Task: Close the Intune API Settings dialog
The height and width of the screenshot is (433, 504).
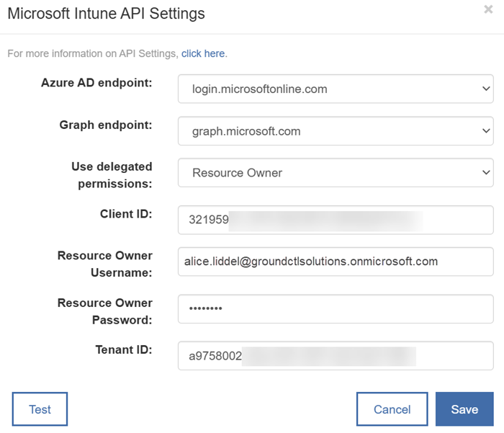Action: click(488, 9)
